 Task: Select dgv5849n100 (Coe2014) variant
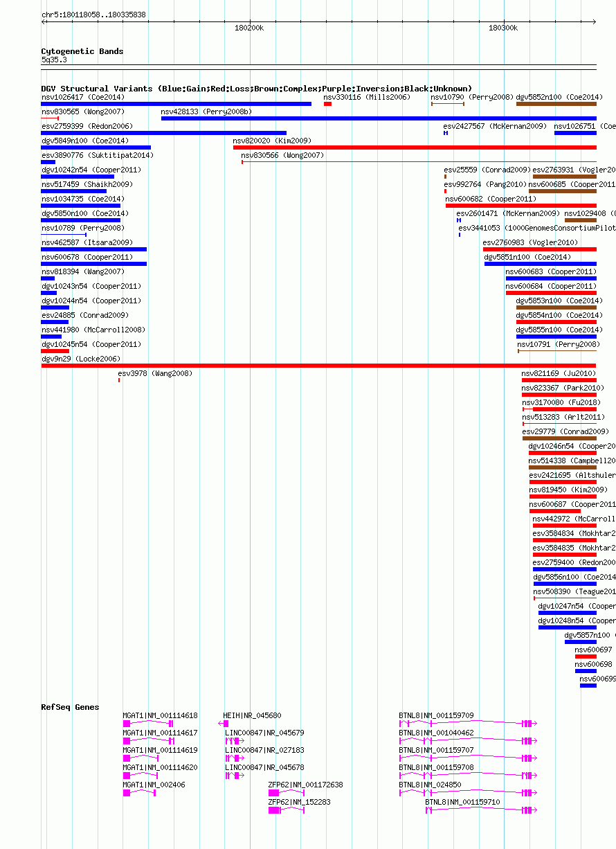[x=96, y=148]
